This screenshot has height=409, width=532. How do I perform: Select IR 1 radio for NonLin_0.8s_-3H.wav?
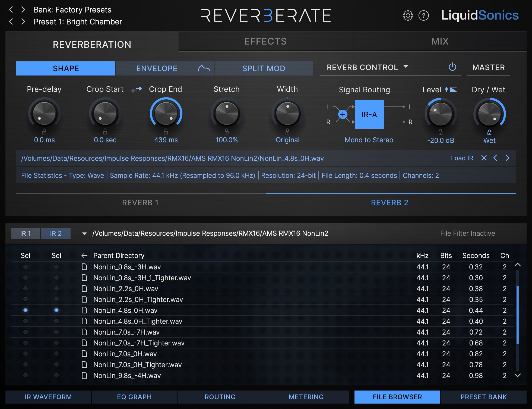(26, 267)
